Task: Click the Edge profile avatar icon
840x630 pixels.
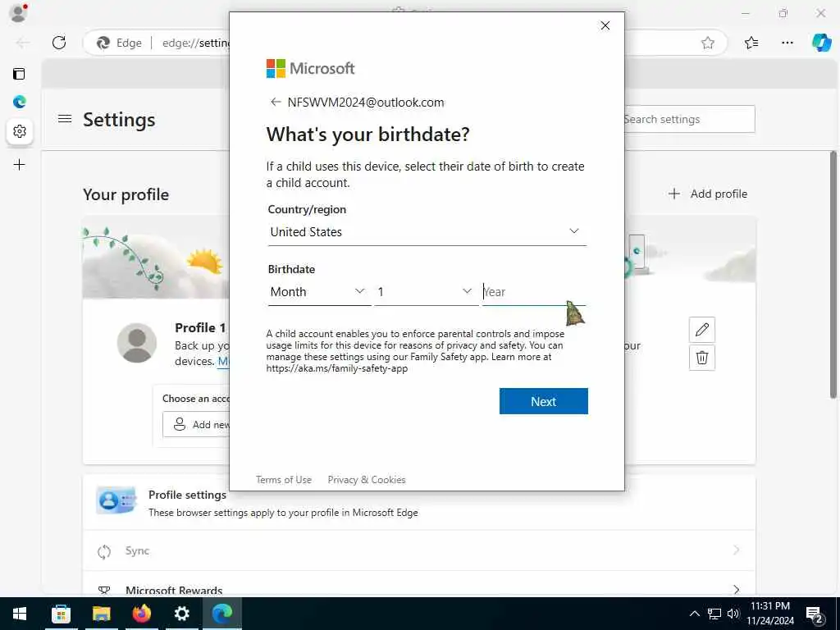Action: click(x=19, y=12)
